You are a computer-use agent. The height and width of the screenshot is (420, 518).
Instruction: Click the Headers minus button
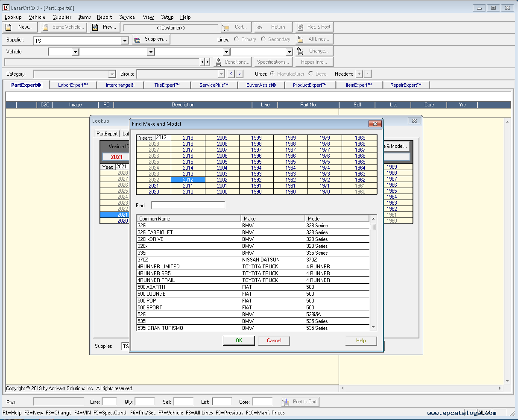368,74
